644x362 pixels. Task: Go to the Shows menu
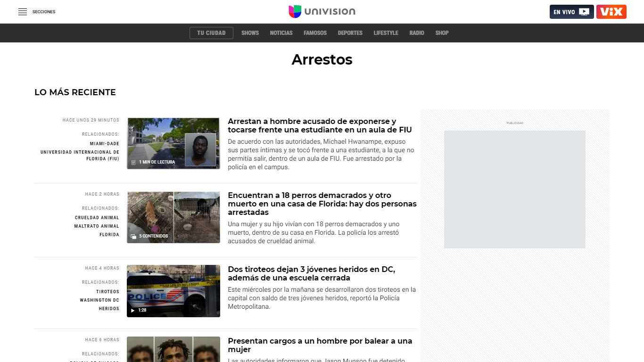pos(250,33)
